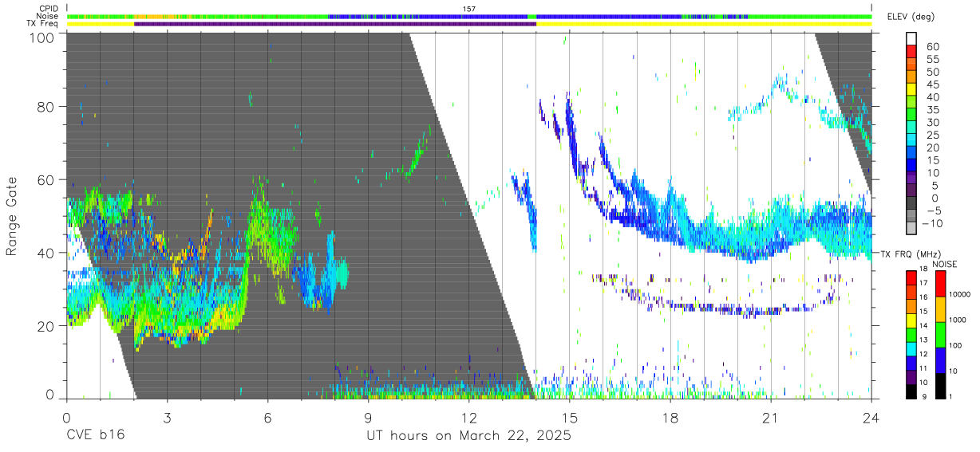
Task: Click ELEV legend value '25'
Action: click(932, 136)
